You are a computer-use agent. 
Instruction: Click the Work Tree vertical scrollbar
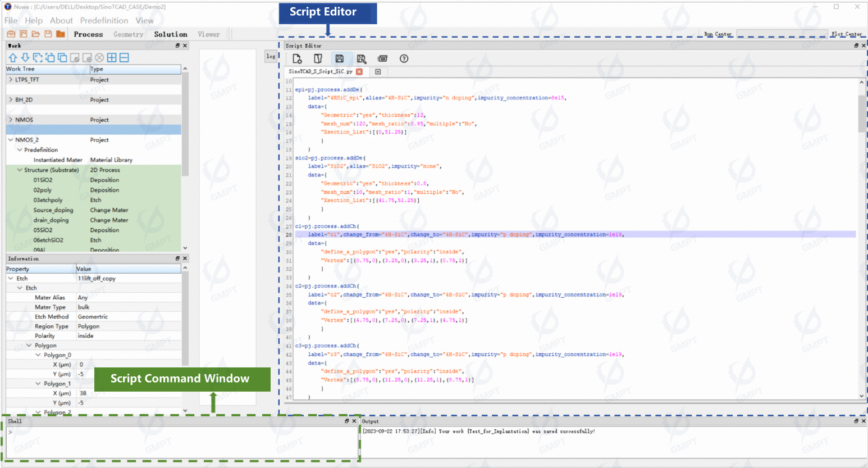click(x=185, y=124)
